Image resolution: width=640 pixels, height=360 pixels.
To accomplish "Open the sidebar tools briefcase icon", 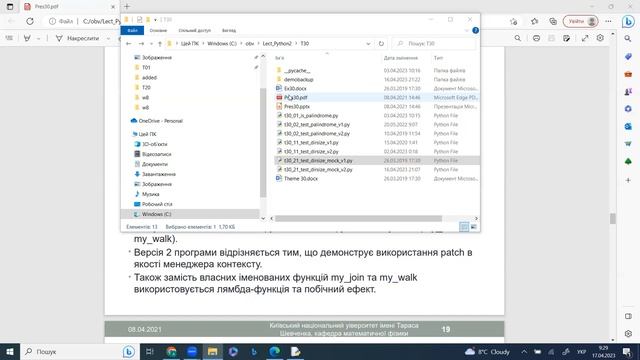I will pos(628,74).
